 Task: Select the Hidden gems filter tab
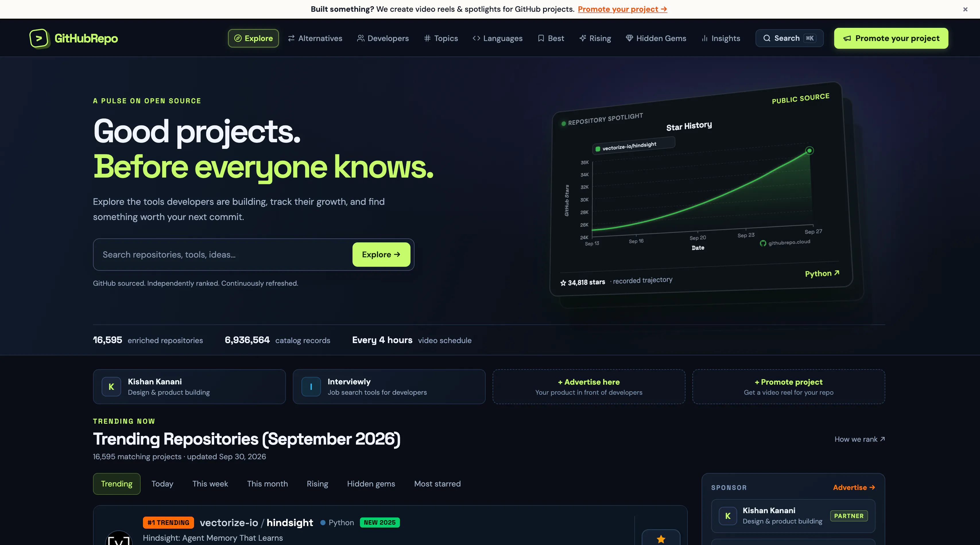tap(371, 484)
